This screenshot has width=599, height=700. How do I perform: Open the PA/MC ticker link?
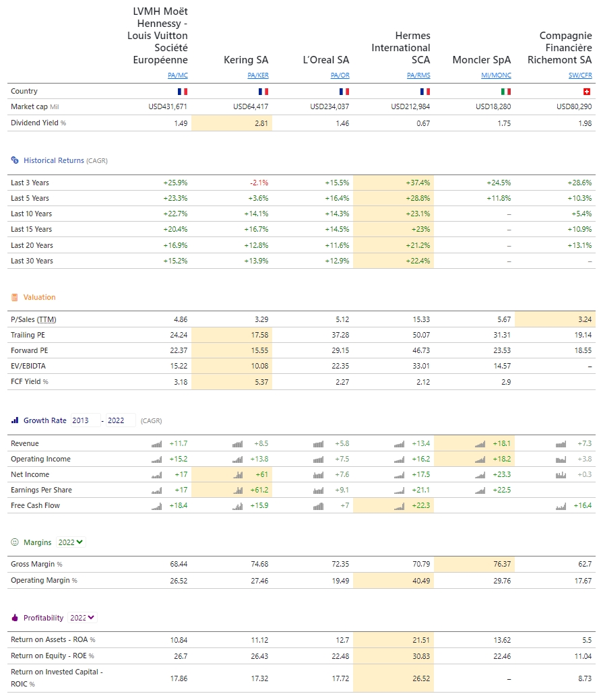pyautogui.click(x=178, y=75)
